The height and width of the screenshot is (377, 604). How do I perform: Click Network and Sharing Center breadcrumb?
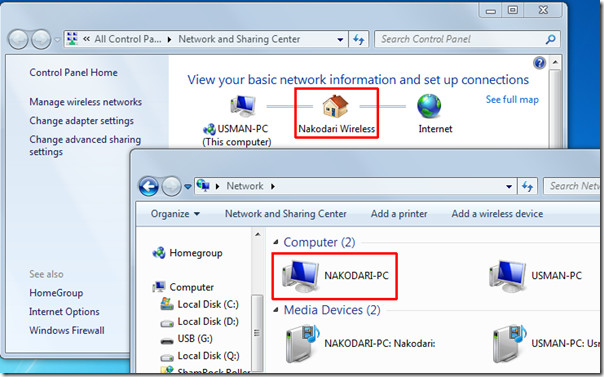[239, 39]
